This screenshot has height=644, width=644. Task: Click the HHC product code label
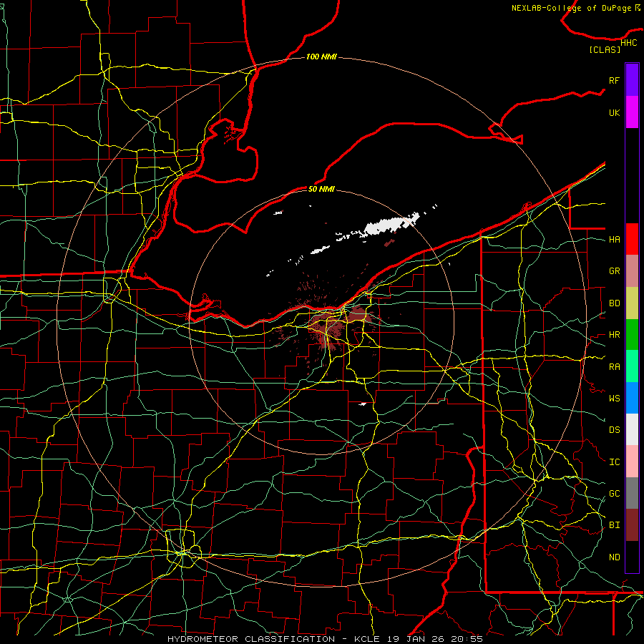point(628,43)
